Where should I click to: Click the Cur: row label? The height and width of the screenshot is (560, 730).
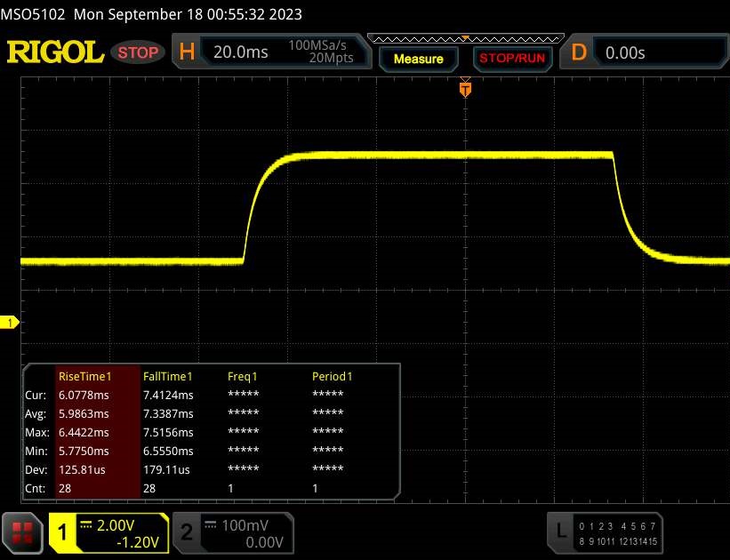coord(36,395)
